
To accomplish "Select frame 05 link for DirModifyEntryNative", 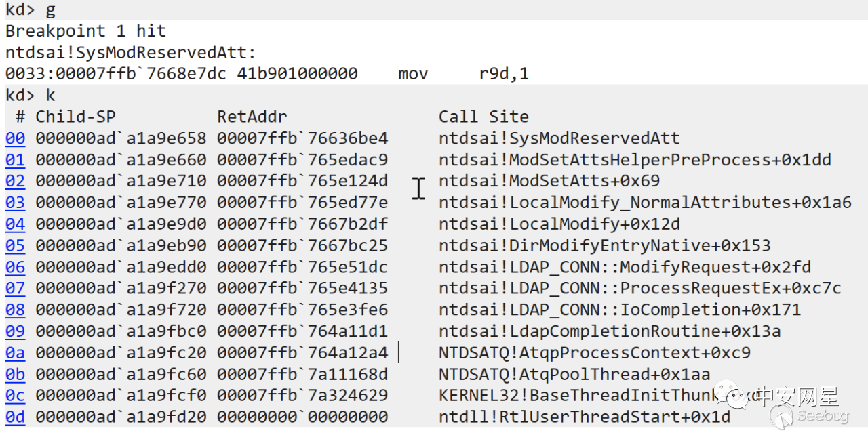I will [15, 245].
